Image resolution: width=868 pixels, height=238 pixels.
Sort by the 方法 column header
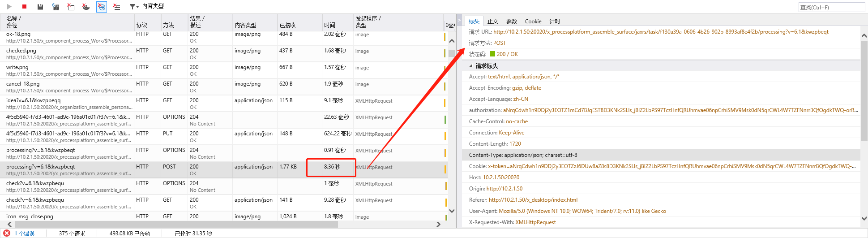point(174,22)
